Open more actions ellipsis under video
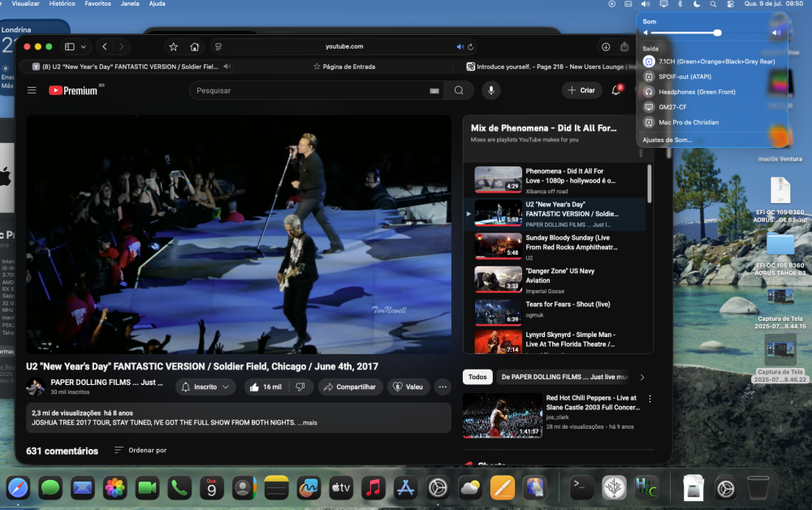This screenshot has height=510, width=812. pos(443,387)
